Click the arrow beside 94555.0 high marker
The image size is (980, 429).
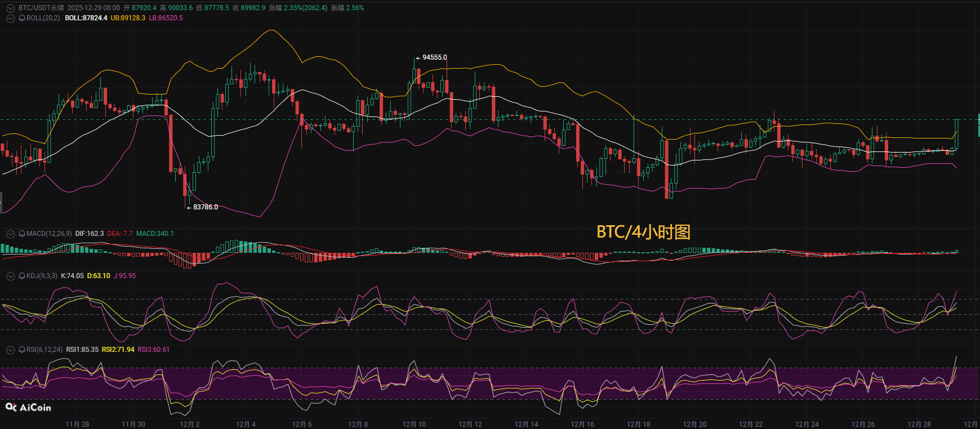click(x=418, y=58)
